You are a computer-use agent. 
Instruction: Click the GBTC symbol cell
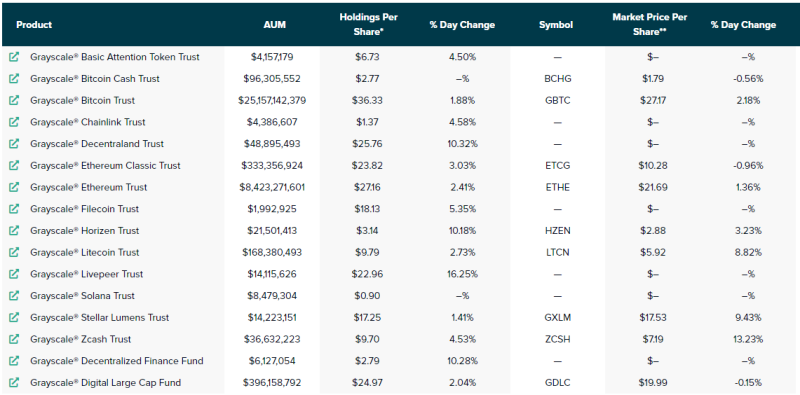click(x=557, y=101)
